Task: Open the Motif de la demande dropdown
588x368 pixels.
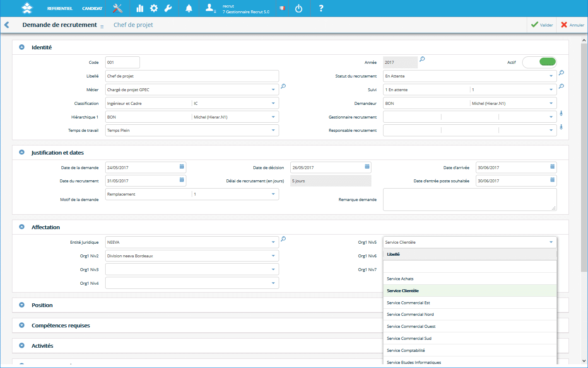Action: tap(273, 194)
